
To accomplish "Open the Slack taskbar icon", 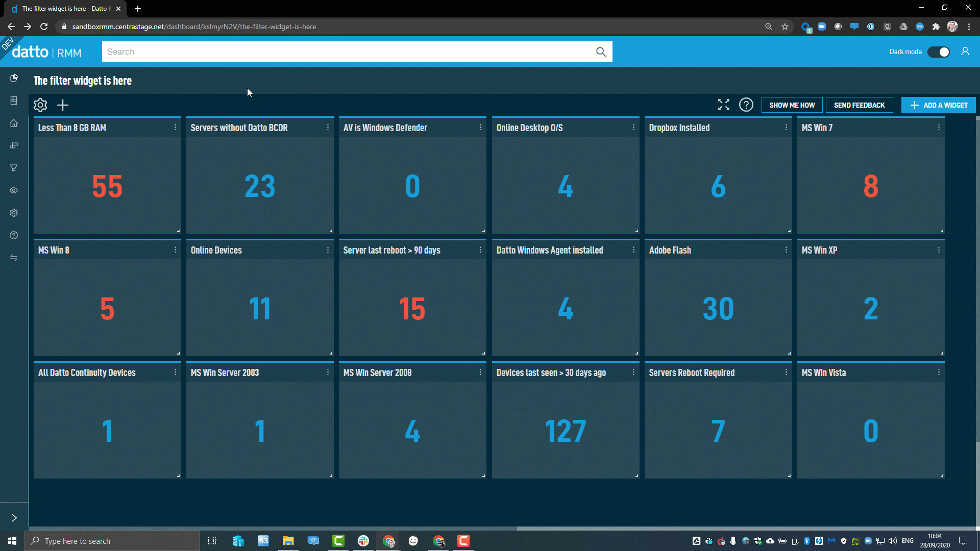I will tap(363, 541).
